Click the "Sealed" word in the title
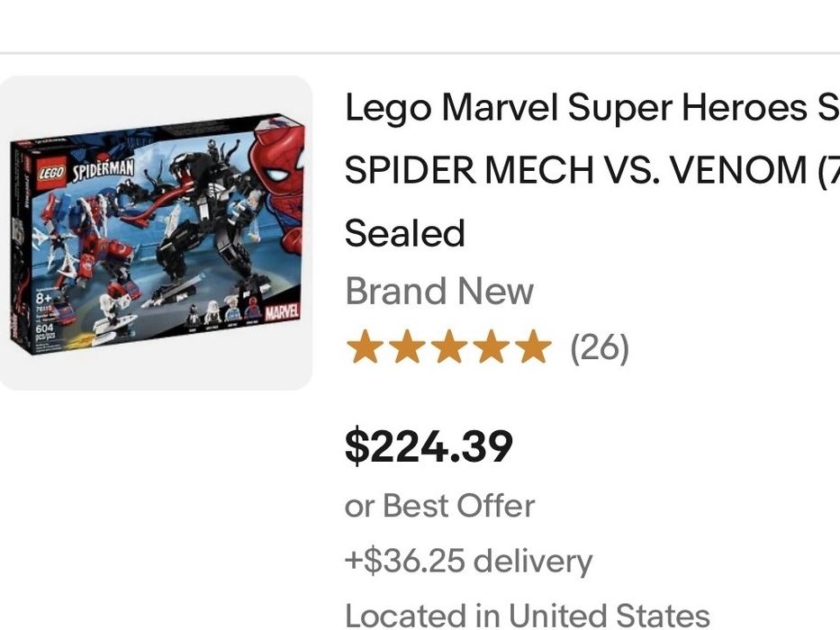 (x=404, y=233)
